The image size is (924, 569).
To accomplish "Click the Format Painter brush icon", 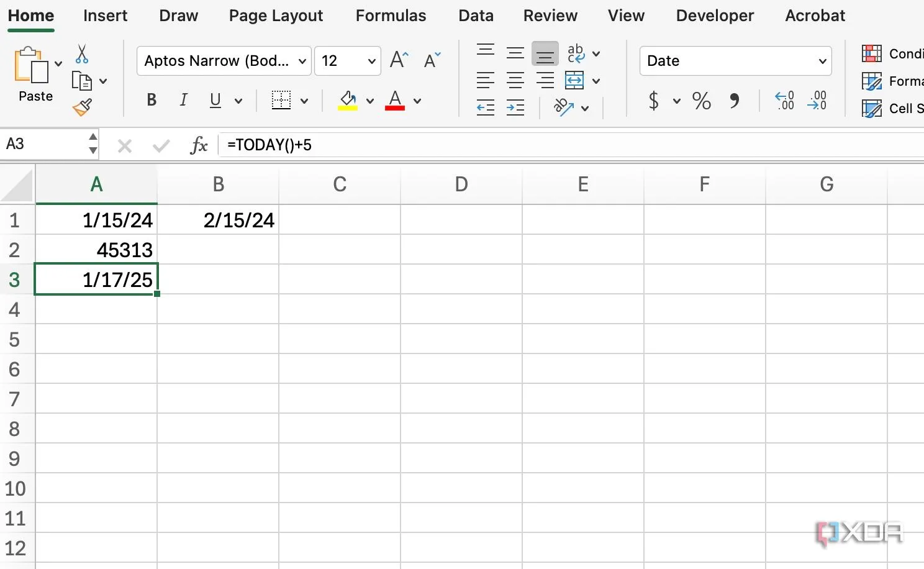I will 82,108.
